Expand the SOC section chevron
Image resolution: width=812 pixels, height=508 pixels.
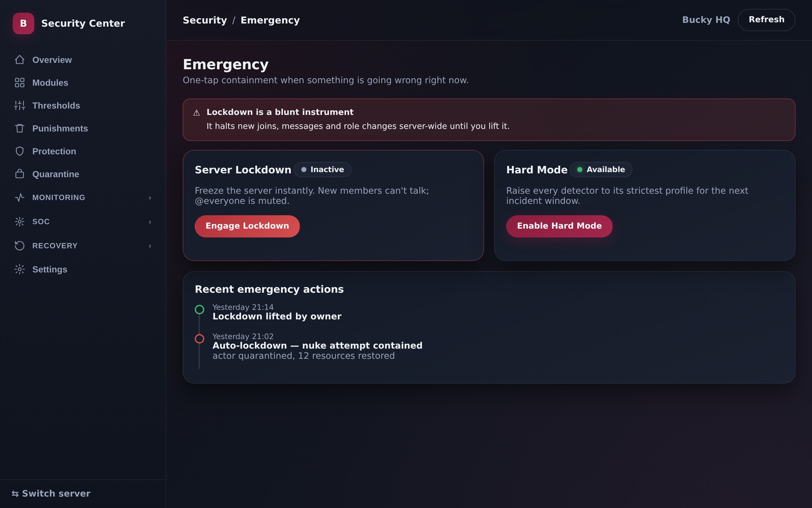pos(150,222)
